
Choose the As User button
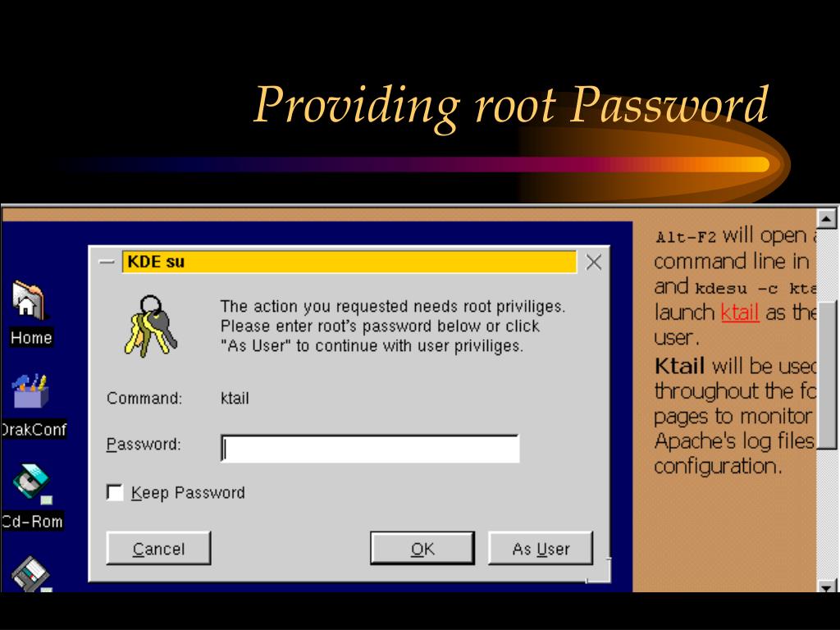point(541,548)
